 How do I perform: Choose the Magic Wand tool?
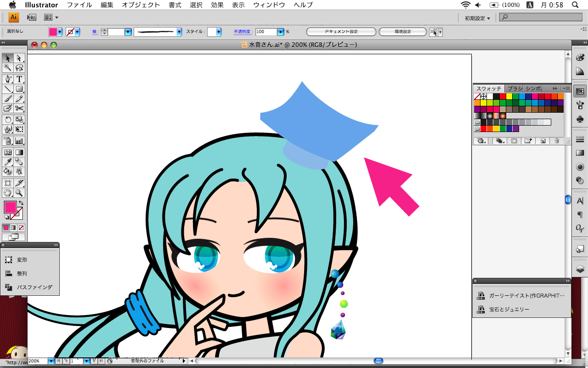click(x=8, y=68)
